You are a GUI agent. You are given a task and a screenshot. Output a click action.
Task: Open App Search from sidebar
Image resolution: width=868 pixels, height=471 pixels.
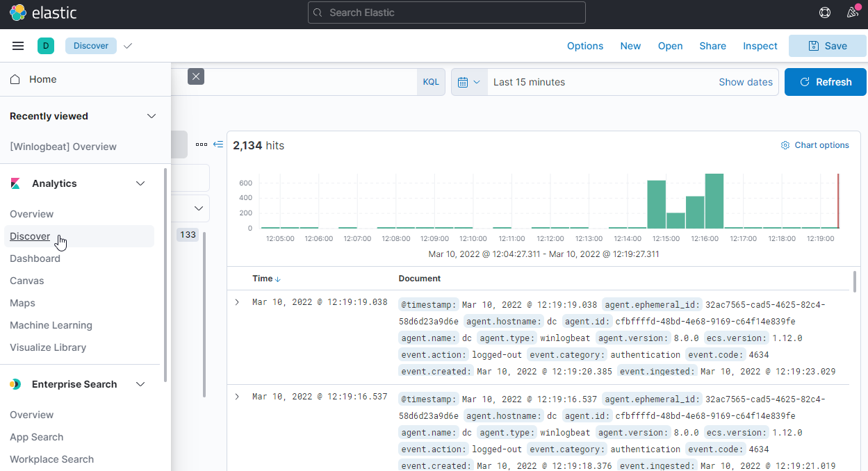[36, 437]
